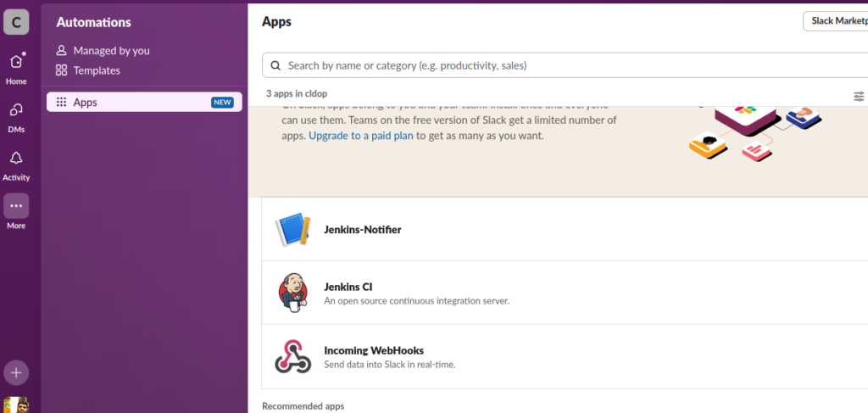868x413 pixels.
Task: Click the More ellipsis icon
Action: coord(16,206)
